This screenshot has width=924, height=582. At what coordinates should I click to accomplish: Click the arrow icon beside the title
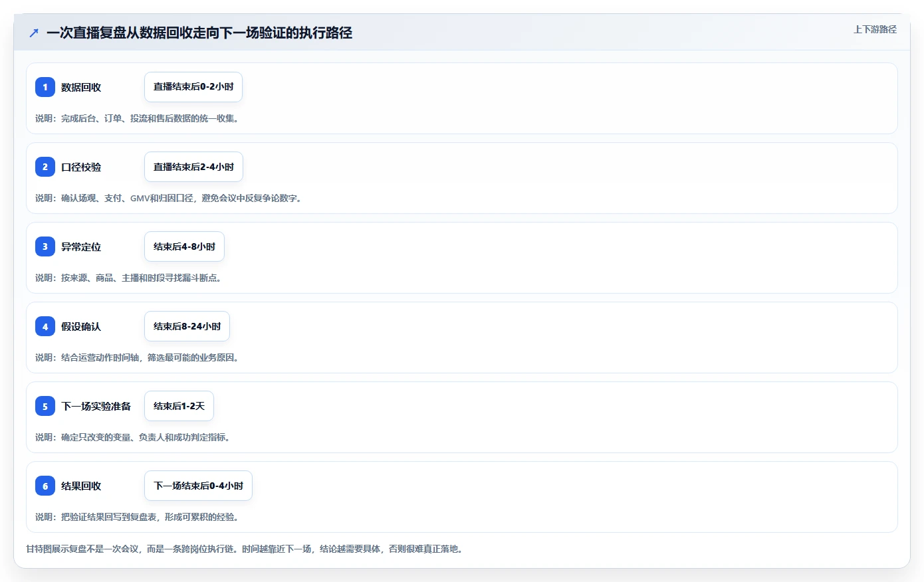(34, 33)
